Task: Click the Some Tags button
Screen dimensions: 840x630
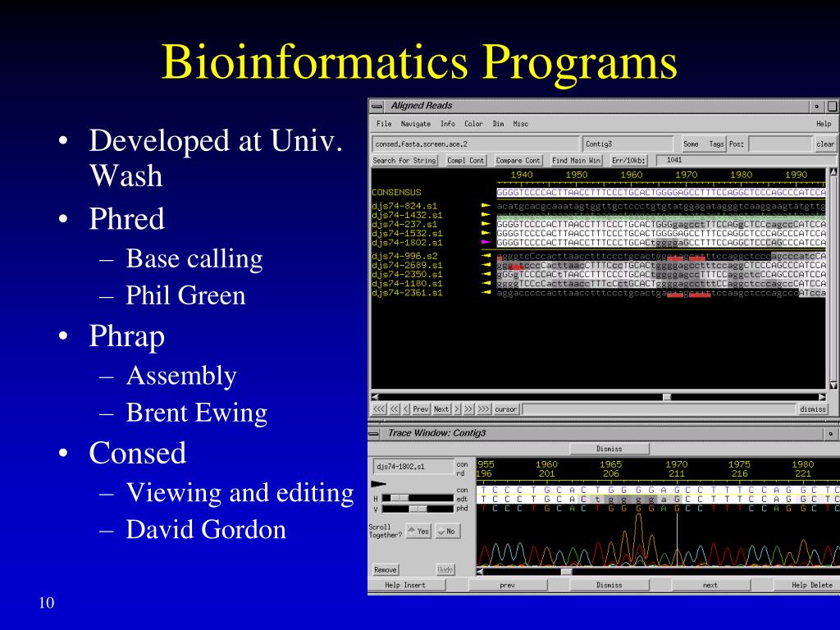Action: [703, 144]
